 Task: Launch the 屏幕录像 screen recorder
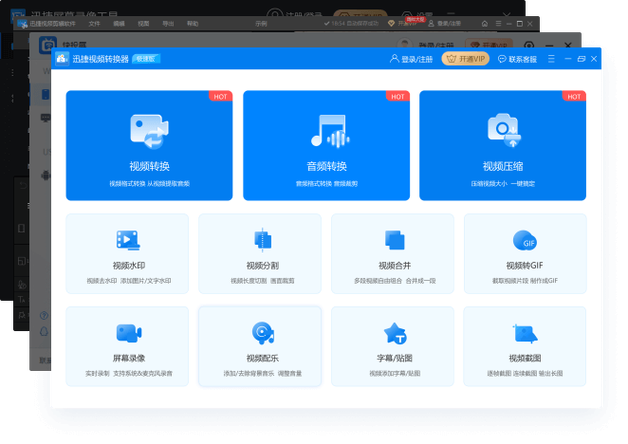point(127,346)
